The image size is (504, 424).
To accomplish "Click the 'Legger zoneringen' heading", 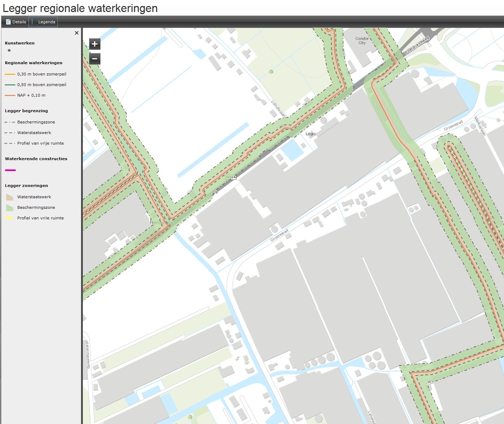I will (26, 186).
